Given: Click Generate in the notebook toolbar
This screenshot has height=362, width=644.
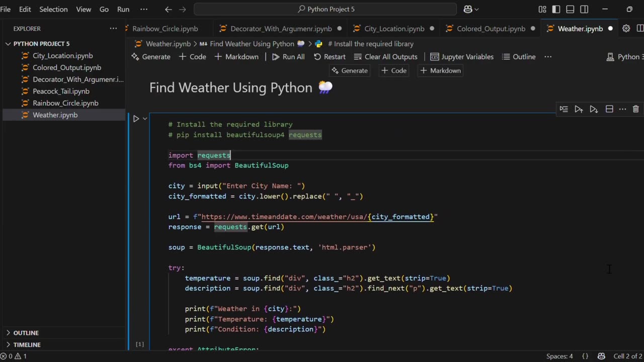Looking at the screenshot, I should click(150, 57).
